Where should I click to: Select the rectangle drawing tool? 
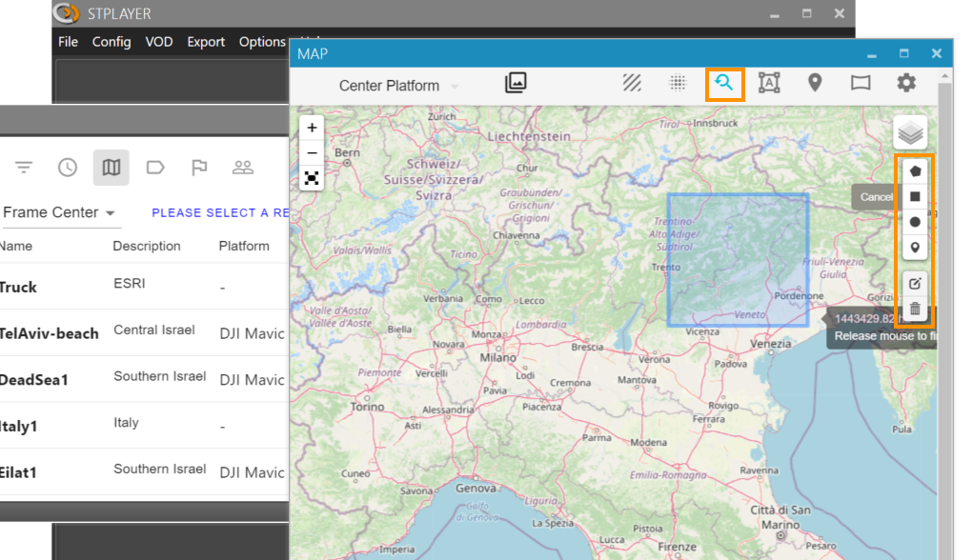click(914, 195)
